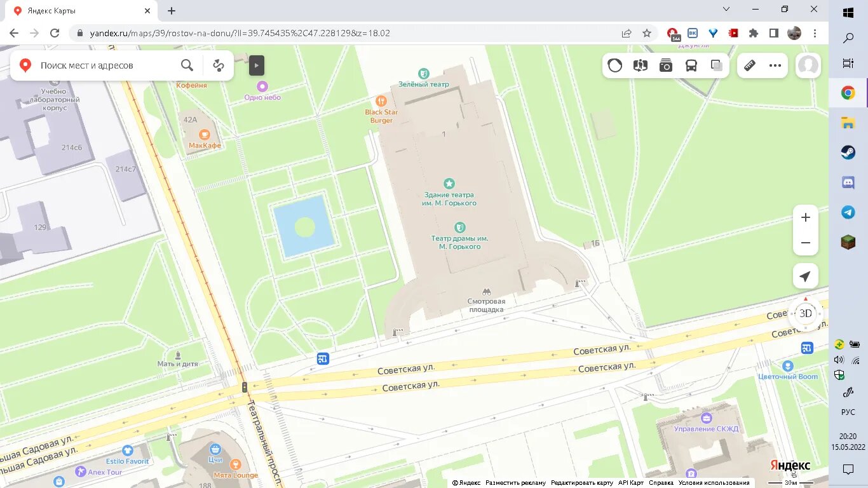868x488 pixels.
Task: Click the Смотровая площадка viewpoint marker
Action: [x=487, y=292]
